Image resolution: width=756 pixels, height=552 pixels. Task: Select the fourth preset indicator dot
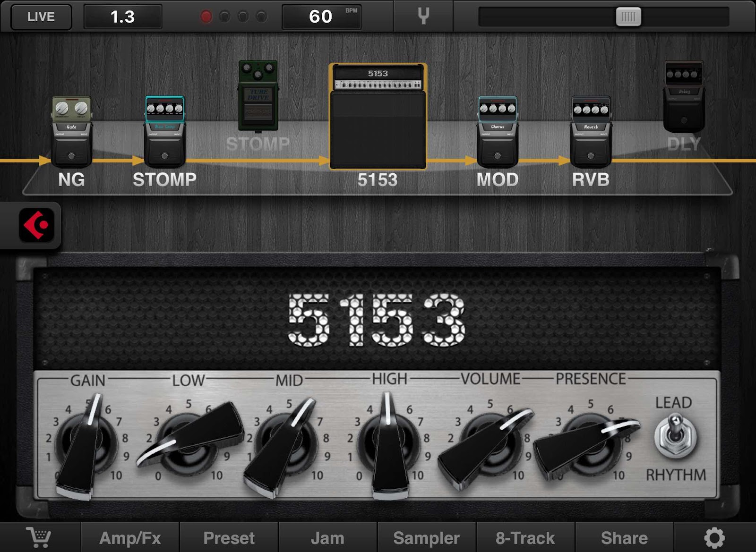pos(261,17)
